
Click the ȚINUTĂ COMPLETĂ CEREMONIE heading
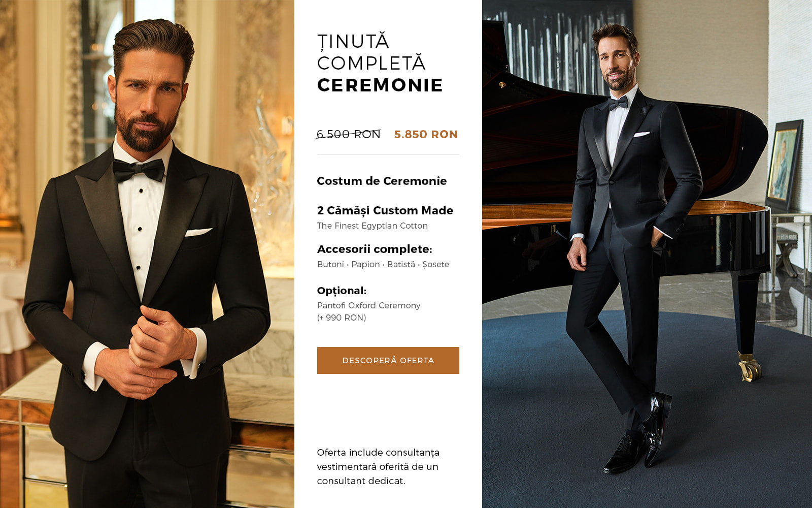(380, 63)
